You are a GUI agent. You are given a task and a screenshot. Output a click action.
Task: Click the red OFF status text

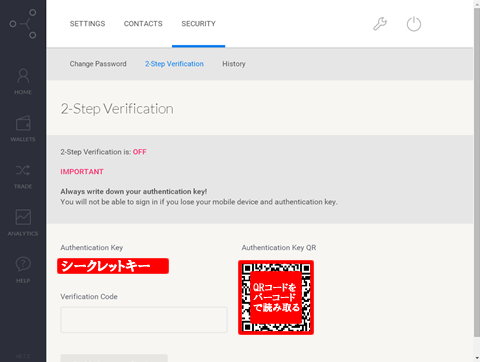coord(140,152)
